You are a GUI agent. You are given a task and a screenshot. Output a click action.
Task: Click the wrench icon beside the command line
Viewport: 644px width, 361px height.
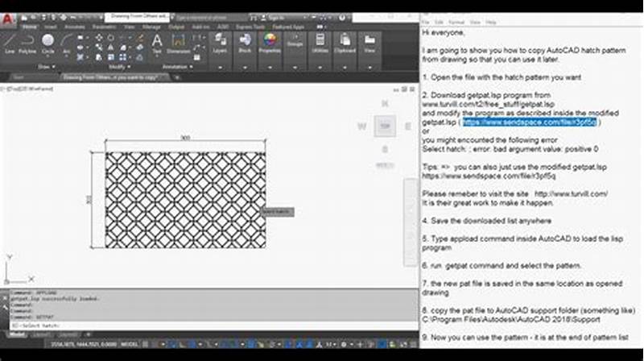tap(5, 307)
